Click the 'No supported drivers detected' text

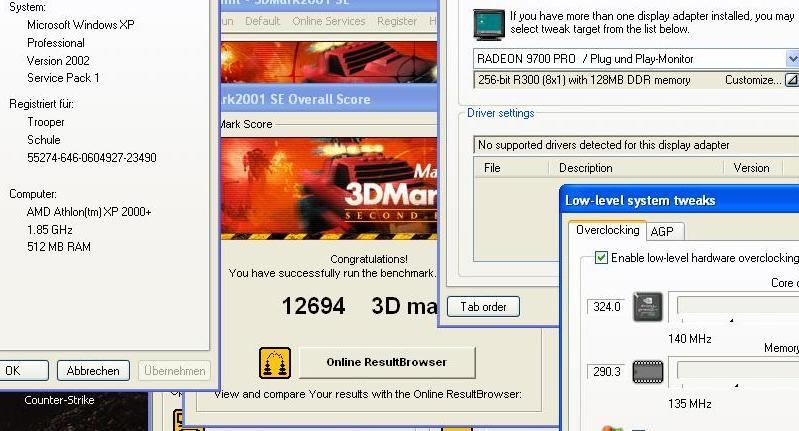(603, 145)
